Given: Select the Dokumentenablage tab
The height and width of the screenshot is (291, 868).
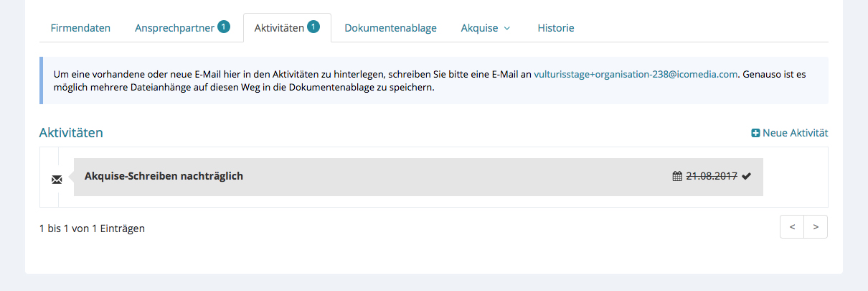Looking at the screenshot, I should point(390,28).
